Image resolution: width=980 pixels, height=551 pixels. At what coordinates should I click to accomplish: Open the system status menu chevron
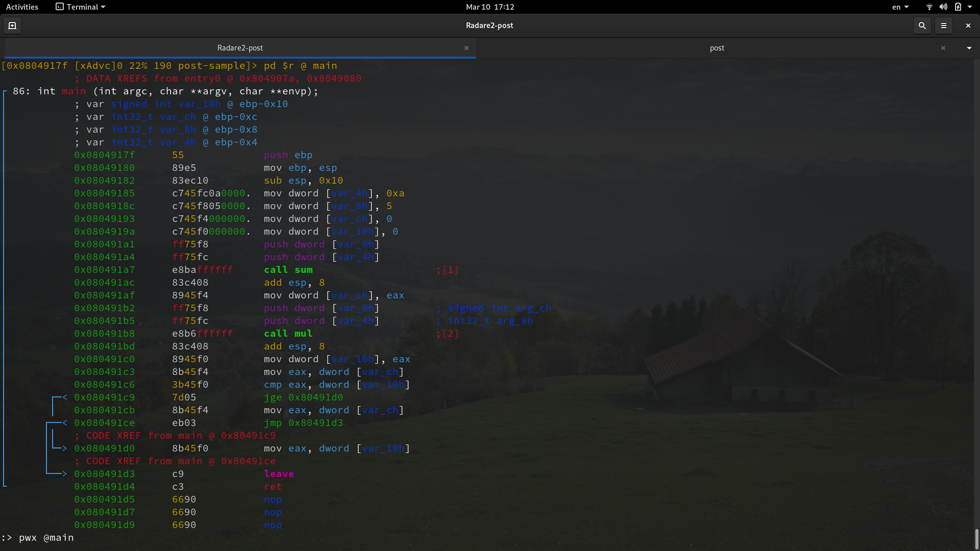pyautogui.click(x=971, y=7)
